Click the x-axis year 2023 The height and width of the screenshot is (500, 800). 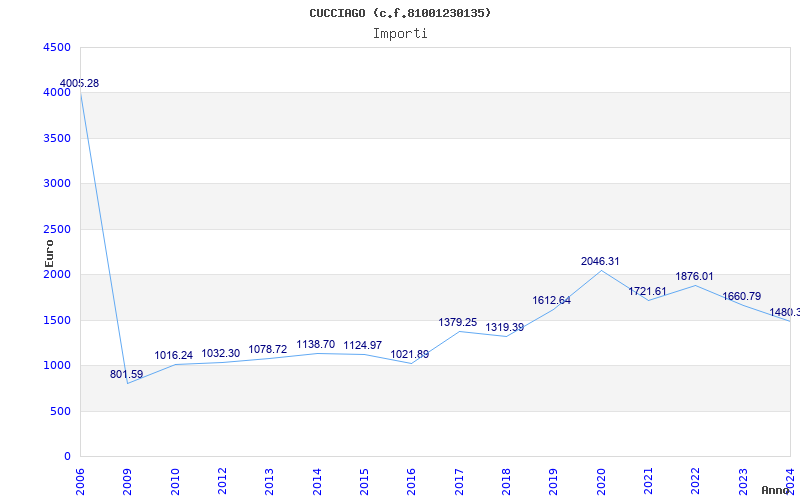tap(742, 481)
